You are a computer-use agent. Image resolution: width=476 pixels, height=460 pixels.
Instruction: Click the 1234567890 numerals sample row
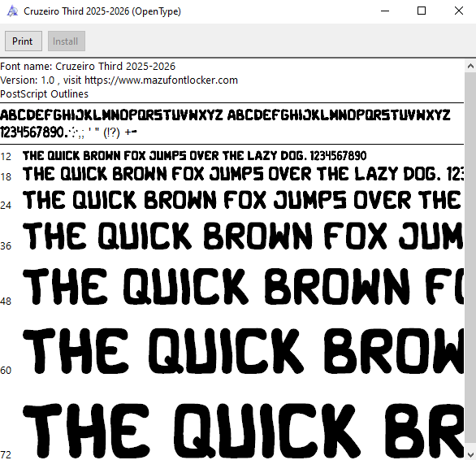pyautogui.click(x=68, y=132)
